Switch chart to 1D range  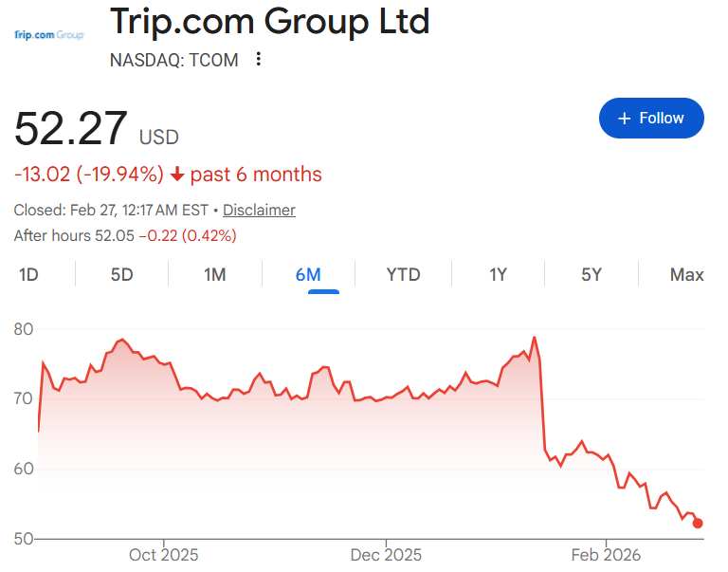click(x=28, y=275)
